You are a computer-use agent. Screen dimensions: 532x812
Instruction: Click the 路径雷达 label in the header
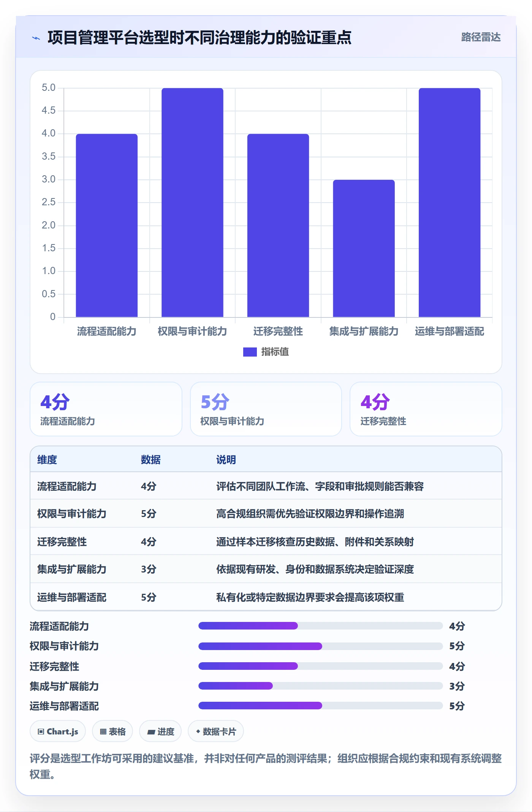click(x=481, y=37)
